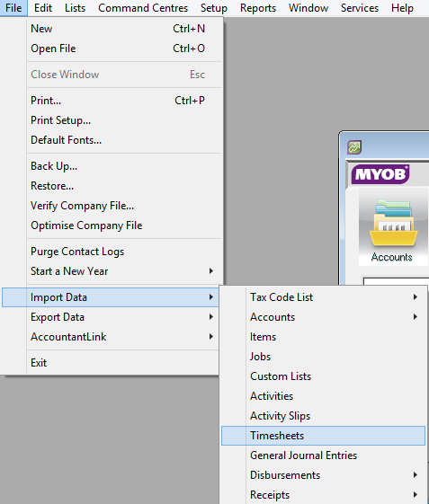429x504 pixels.
Task: Click the MYOB logo in the window
Action: coord(380,174)
